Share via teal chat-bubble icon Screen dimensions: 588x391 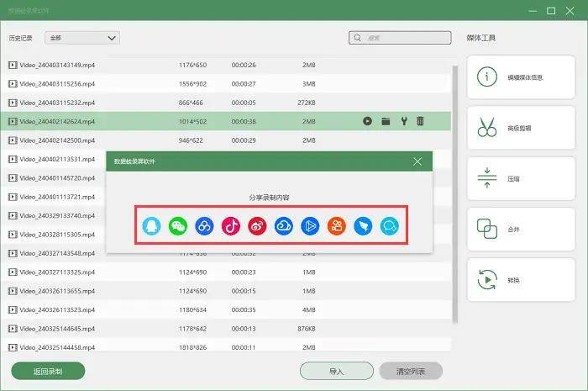389,226
